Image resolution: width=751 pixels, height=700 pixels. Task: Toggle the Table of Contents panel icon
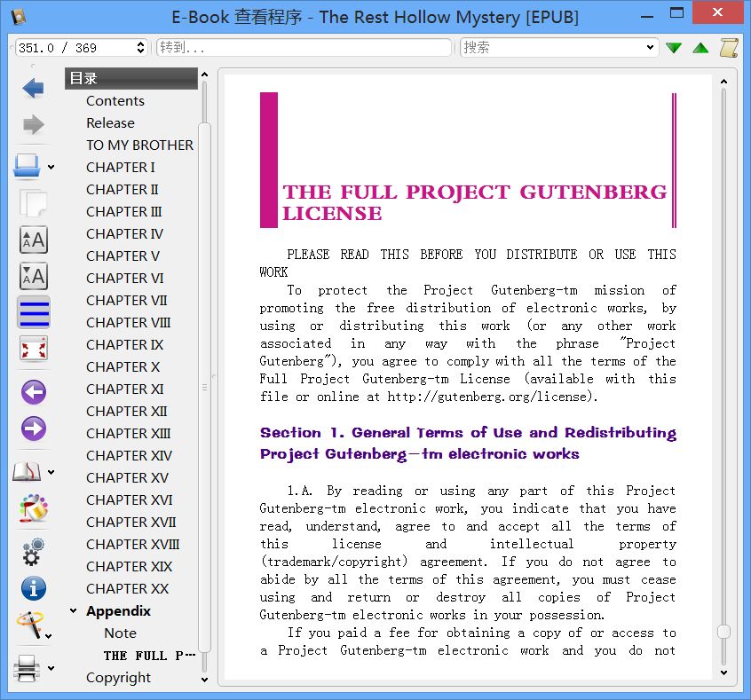(x=33, y=312)
